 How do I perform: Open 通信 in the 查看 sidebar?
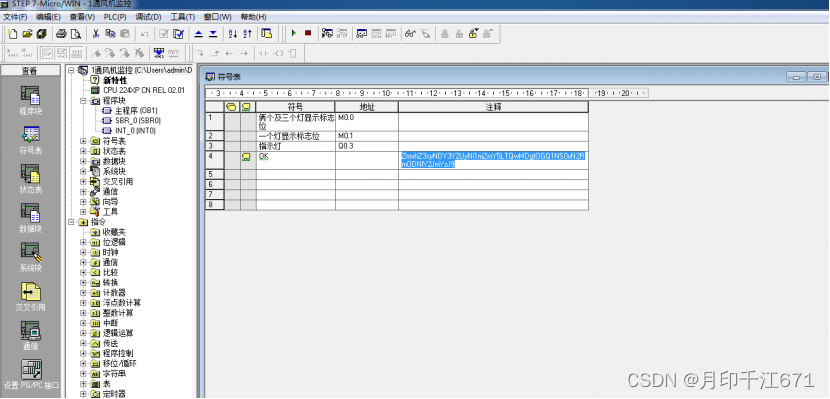[31, 336]
